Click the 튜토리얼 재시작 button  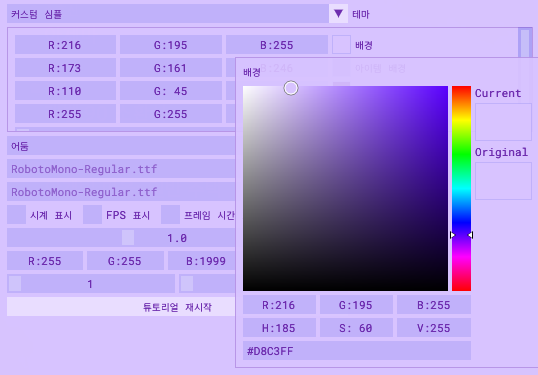click(x=121, y=306)
